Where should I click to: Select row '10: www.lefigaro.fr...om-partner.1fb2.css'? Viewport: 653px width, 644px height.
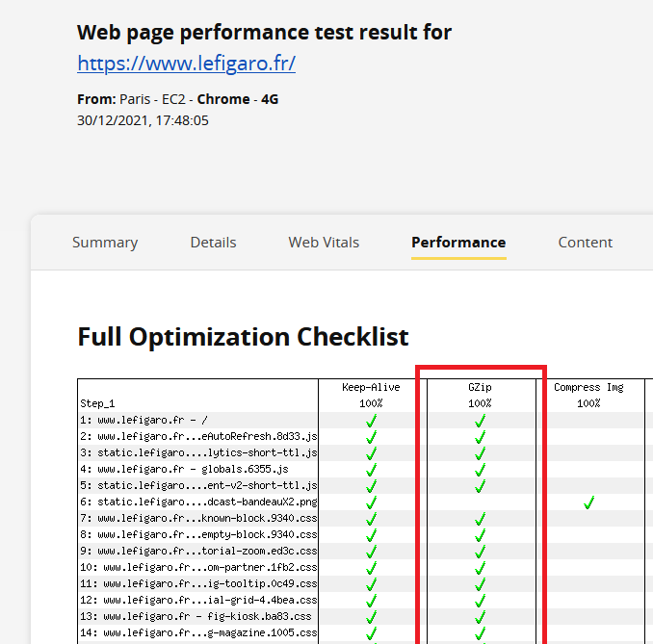click(198, 567)
